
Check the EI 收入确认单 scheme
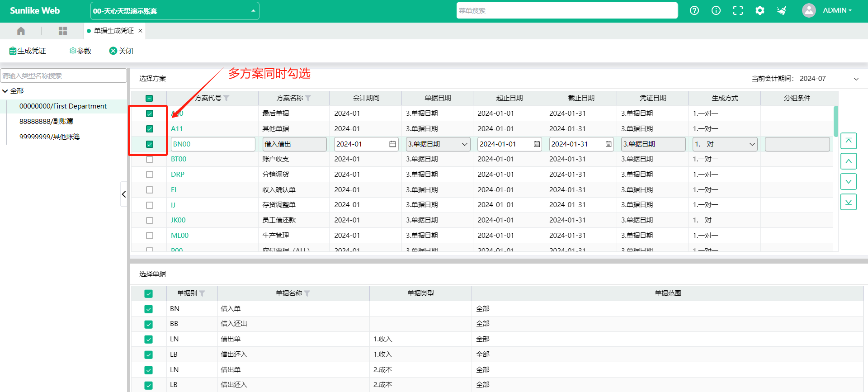[x=150, y=190]
